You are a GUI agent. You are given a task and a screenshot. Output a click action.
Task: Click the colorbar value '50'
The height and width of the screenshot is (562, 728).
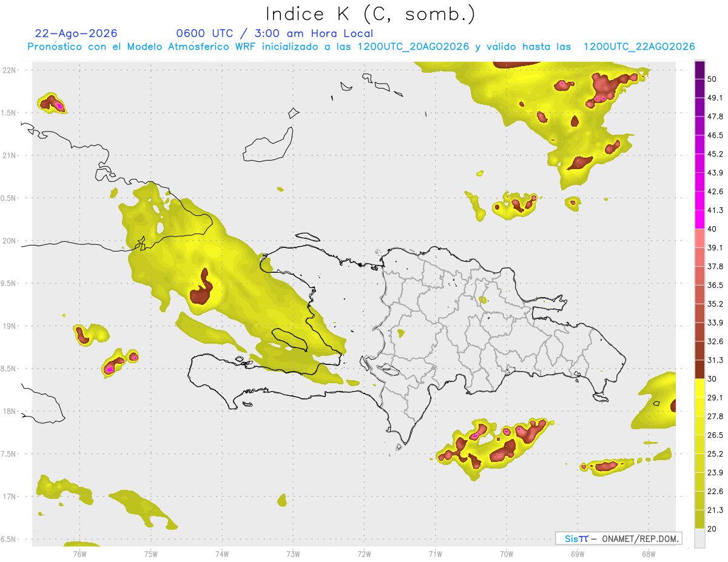pyautogui.click(x=712, y=79)
